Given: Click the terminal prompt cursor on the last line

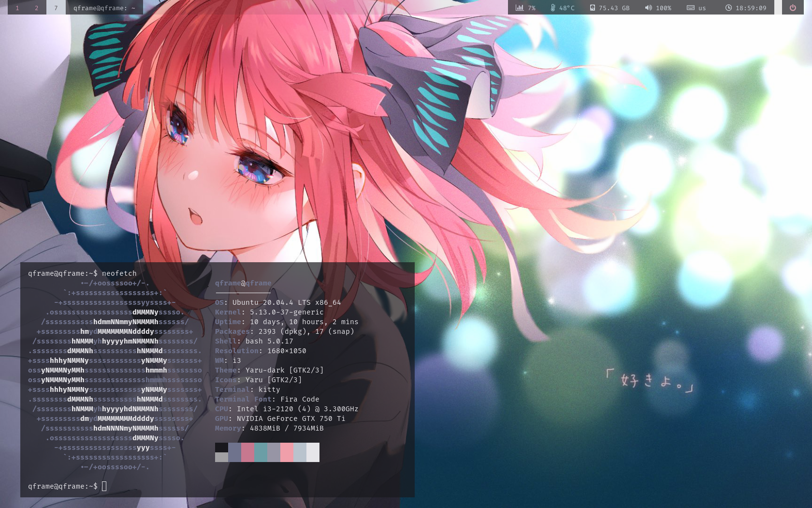Looking at the screenshot, I should tap(104, 486).
